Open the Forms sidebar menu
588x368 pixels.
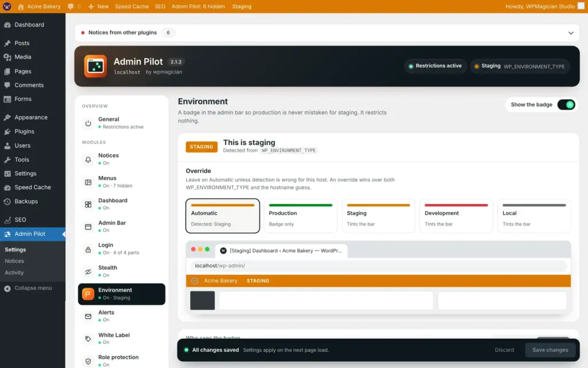point(33,99)
